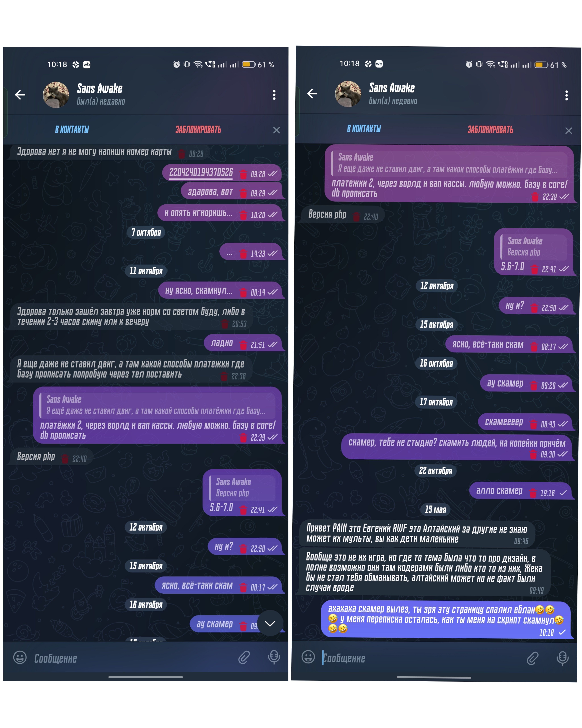Open emoji picker in right chat
The width and height of the screenshot is (582, 728).
point(308,657)
